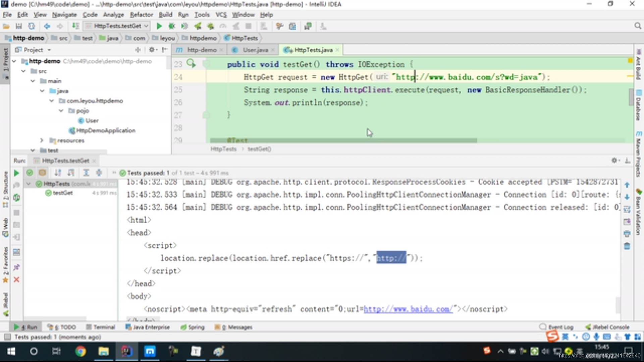
Task: Collapse the src folder node
Action: 23,71
